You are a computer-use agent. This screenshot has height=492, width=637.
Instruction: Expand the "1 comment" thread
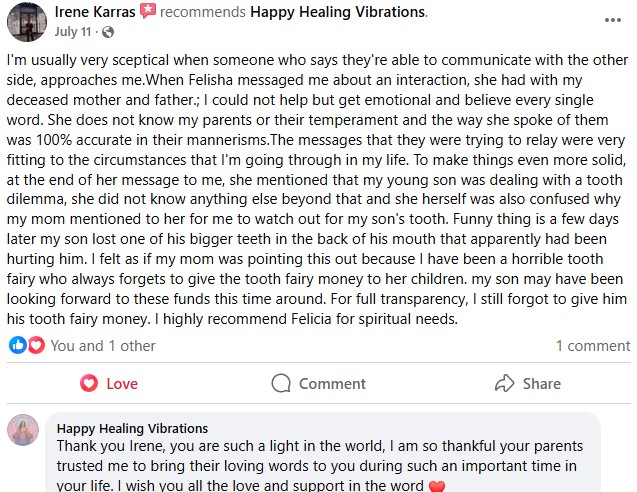(592, 346)
